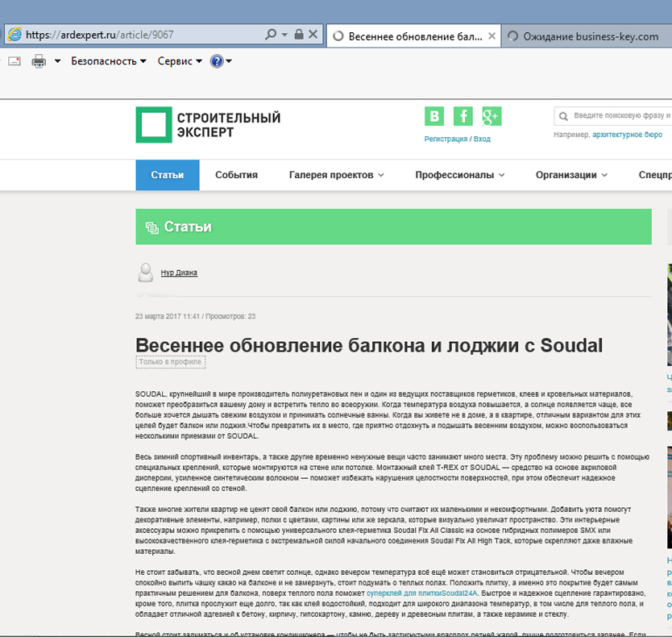672x637 pixels.
Task: Open the События navigation item
Action: tap(236, 175)
